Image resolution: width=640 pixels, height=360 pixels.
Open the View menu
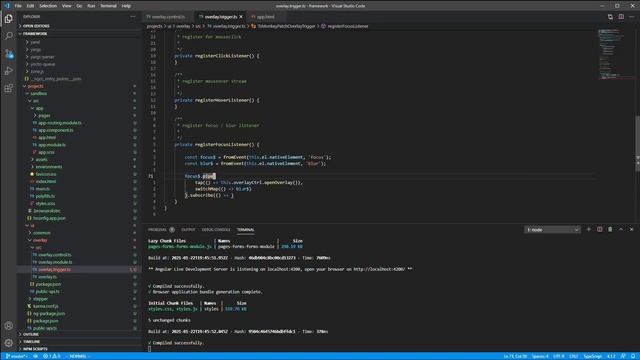[67, 6]
